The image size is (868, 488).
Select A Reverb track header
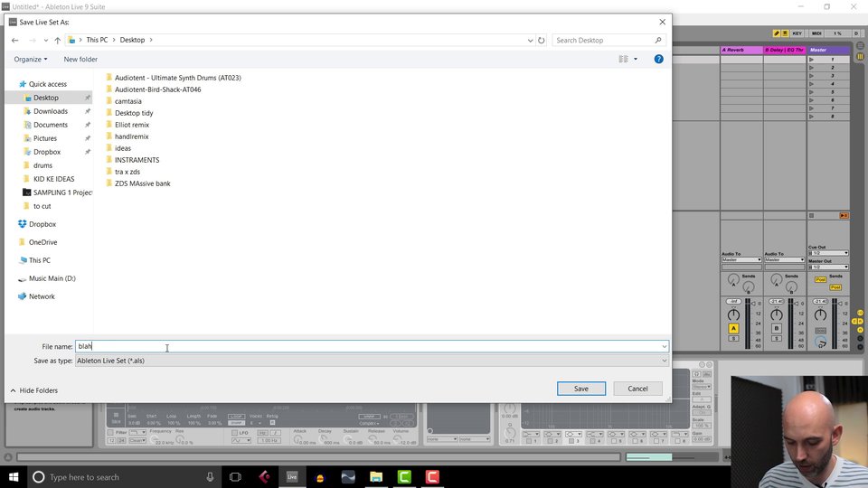coord(741,50)
